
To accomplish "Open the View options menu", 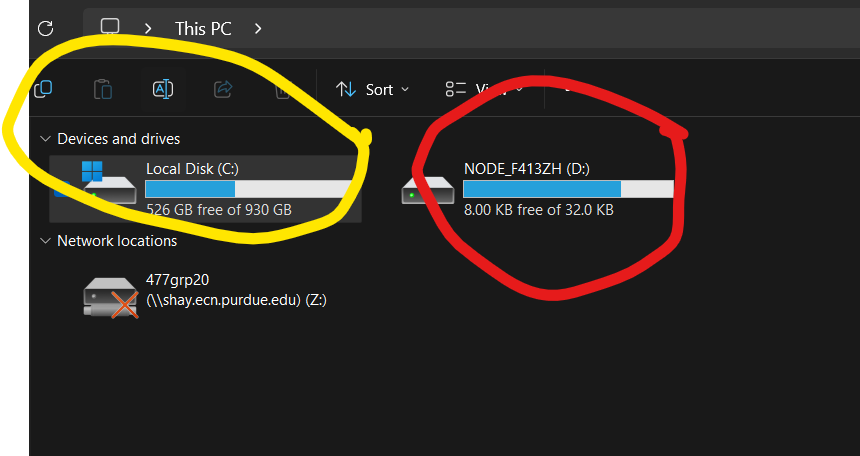I will [484, 89].
